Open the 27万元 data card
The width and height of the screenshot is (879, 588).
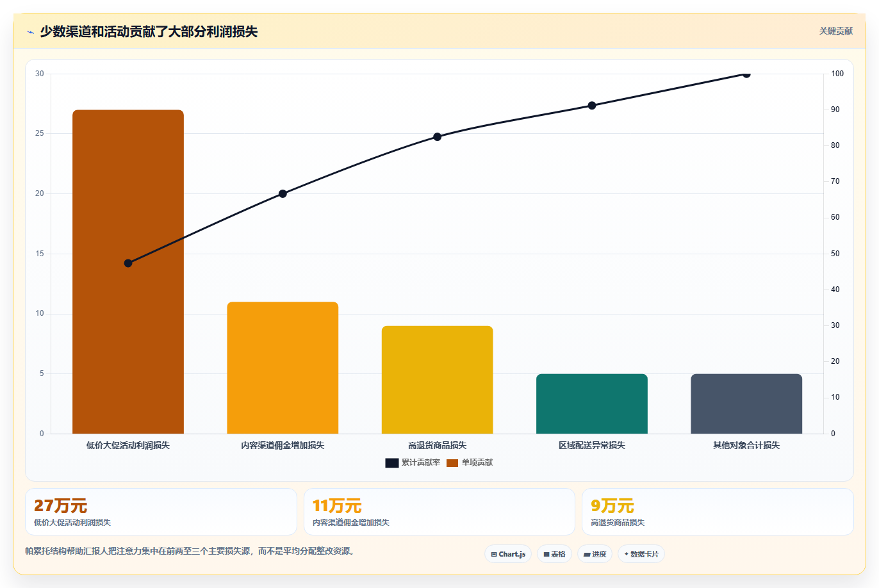161,512
